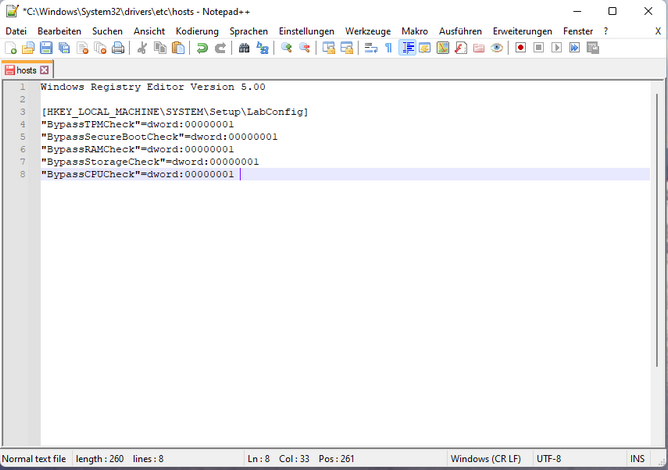The image size is (668, 470).
Task: Start macro recording with red record icon
Action: [520, 48]
